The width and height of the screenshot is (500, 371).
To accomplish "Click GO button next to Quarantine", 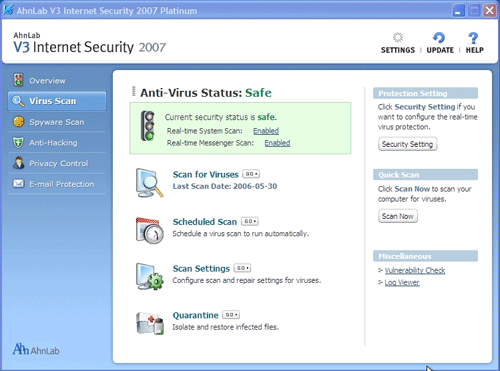I will (x=231, y=315).
